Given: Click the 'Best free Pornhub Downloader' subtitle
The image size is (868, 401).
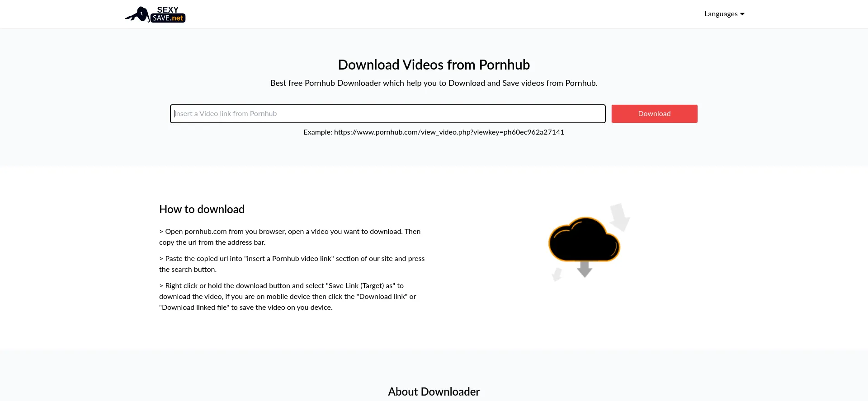Looking at the screenshot, I should [x=434, y=83].
